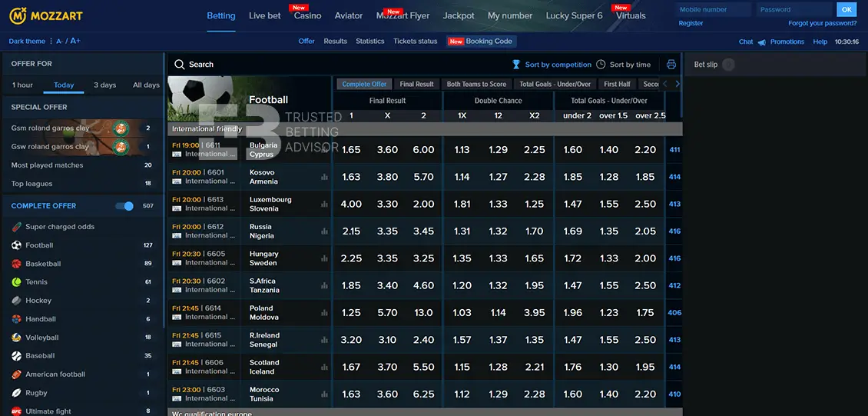This screenshot has height=416, width=868.
Task: Select the Baseball icon
Action: point(16,355)
